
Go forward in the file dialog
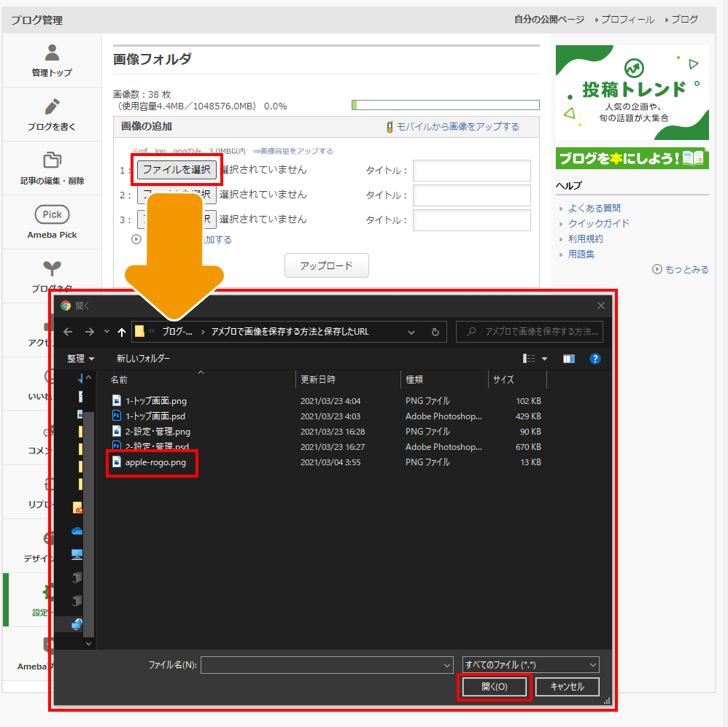click(x=89, y=332)
